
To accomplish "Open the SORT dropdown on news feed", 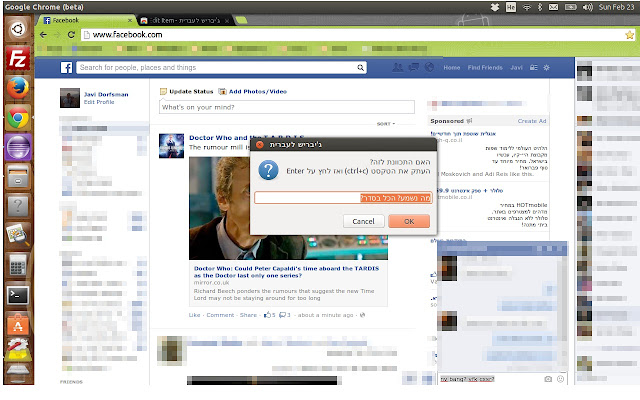I will [386, 124].
